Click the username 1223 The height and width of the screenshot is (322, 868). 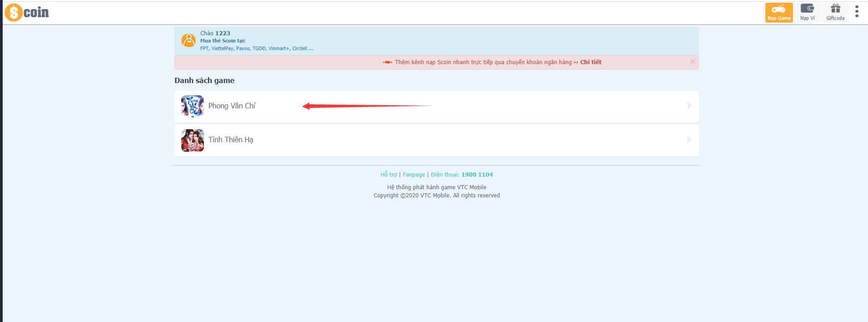tap(222, 33)
